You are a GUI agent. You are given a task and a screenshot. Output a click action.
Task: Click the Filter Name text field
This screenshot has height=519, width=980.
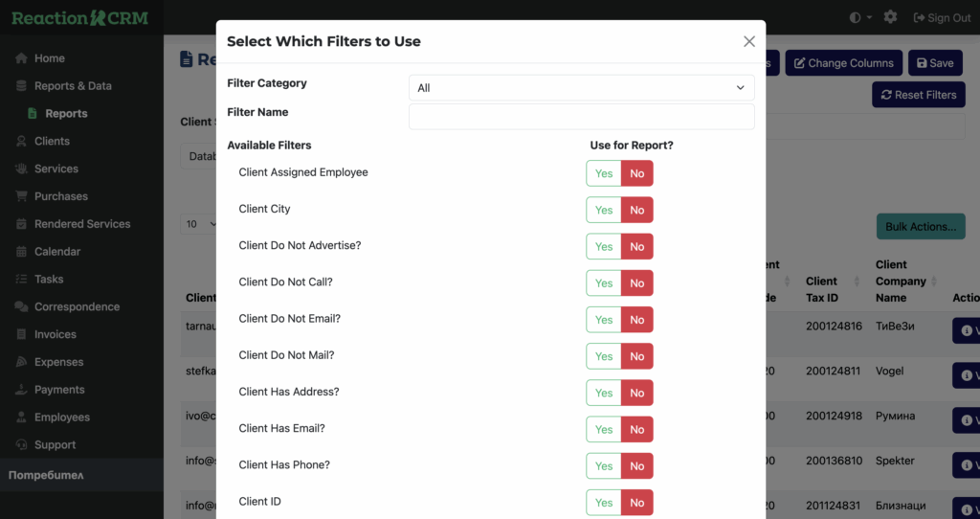point(581,117)
